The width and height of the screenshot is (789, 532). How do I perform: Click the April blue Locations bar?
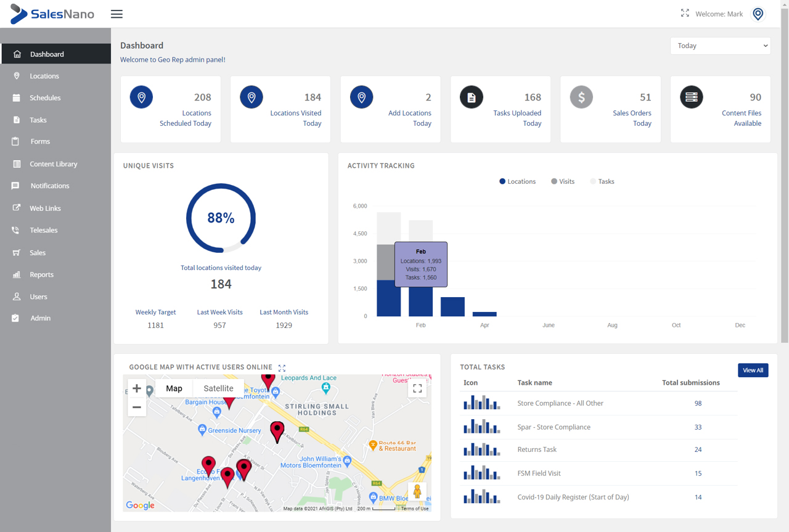(x=484, y=314)
